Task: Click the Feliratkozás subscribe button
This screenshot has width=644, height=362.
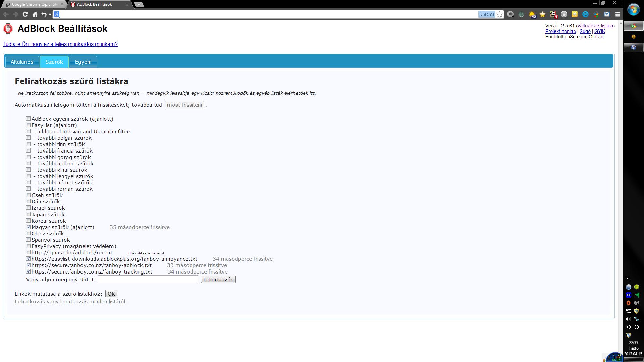Action: click(x=218, y=279)
